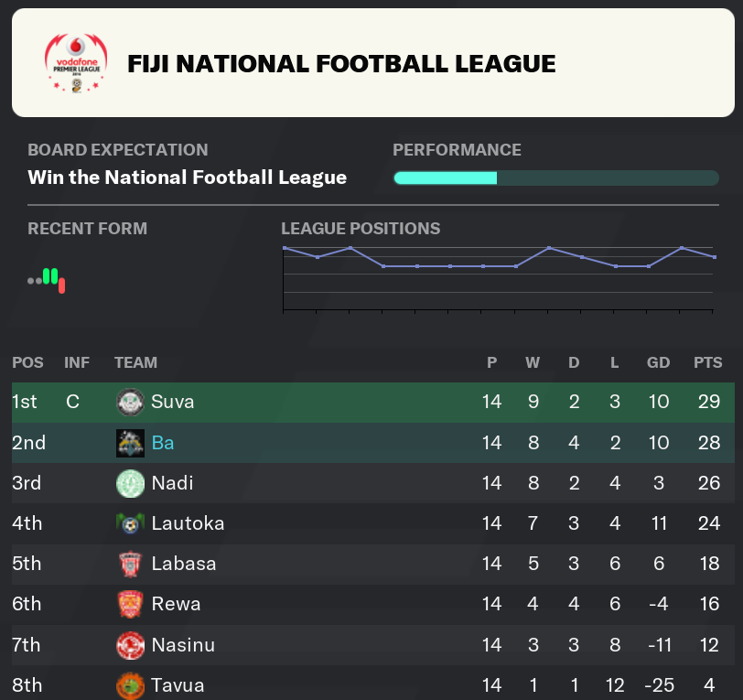Screen dimensions: 743x700
Task: Click the red loss bar in Recent Form
Action: [61, 285]
